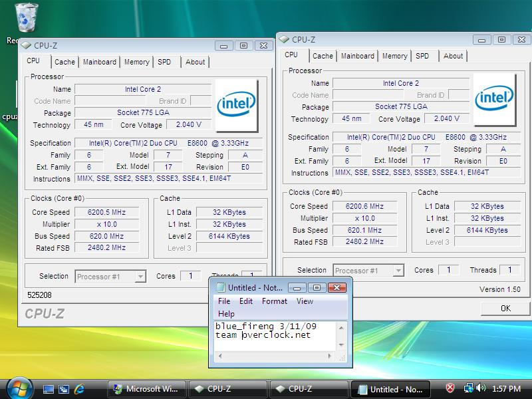
Task: Click validation number 525208
Action: point(39,295)
